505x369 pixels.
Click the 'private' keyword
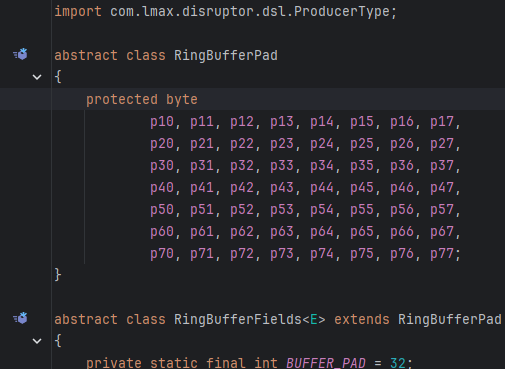(x=114, y=363)
